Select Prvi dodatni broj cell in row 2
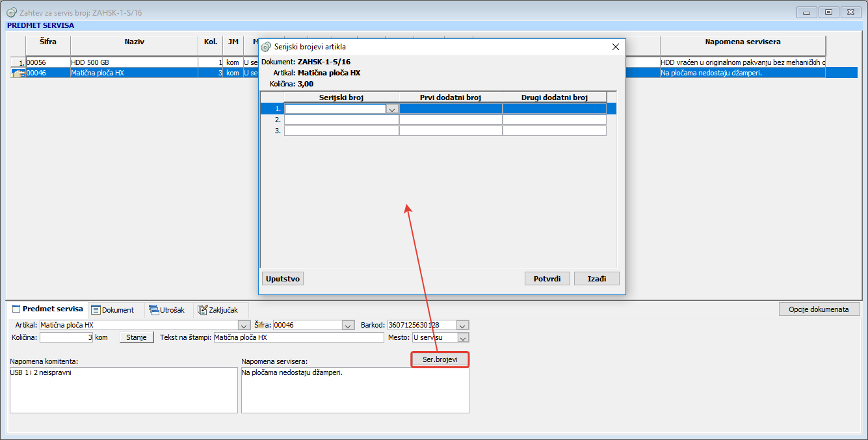 click(451, 120)
